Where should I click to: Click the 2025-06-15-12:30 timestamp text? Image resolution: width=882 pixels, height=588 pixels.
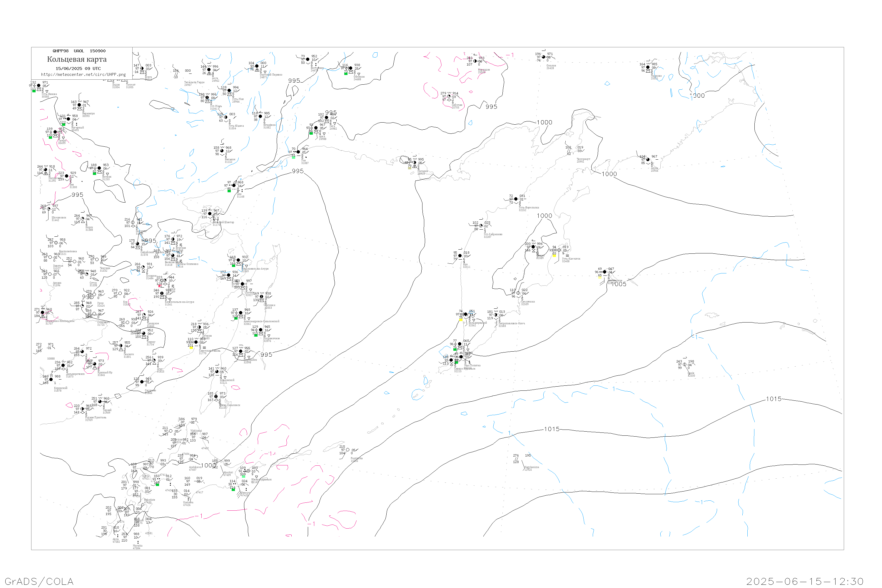[804, 581]
